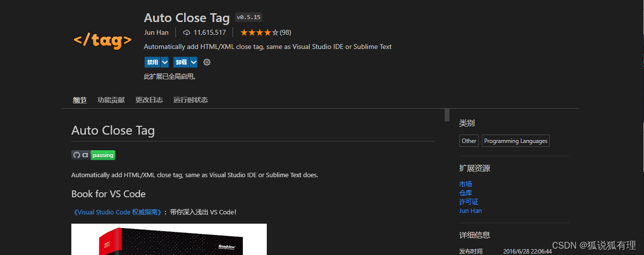The height and width of the screenshot is (255, 644).
Task: Open the Visual Studio Code 权威指南 link
Action: (117, 212)
